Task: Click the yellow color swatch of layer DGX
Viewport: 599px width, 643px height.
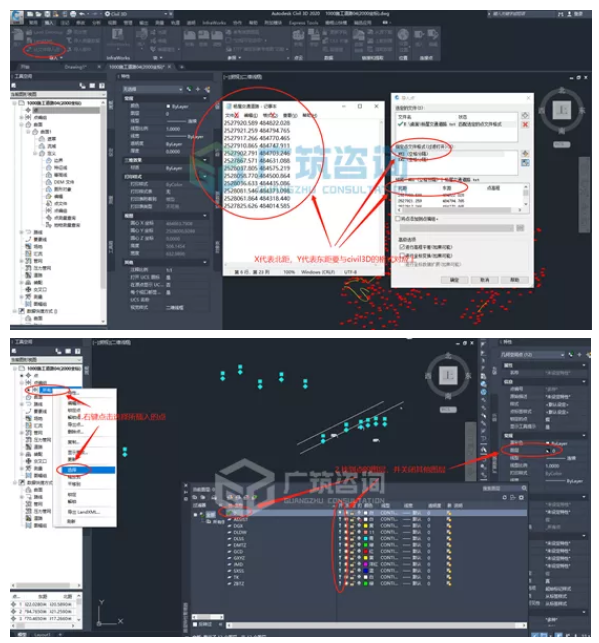Action: 366,526
